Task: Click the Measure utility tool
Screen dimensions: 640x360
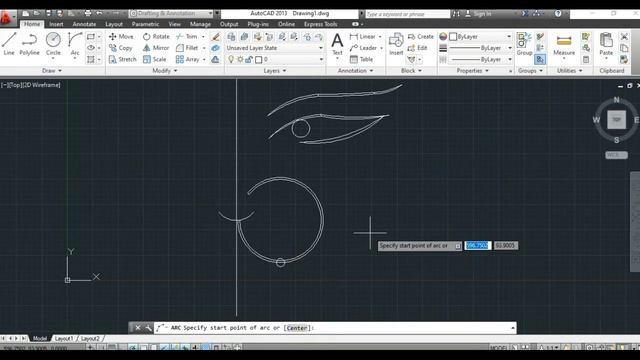Action: pos(564,44)
